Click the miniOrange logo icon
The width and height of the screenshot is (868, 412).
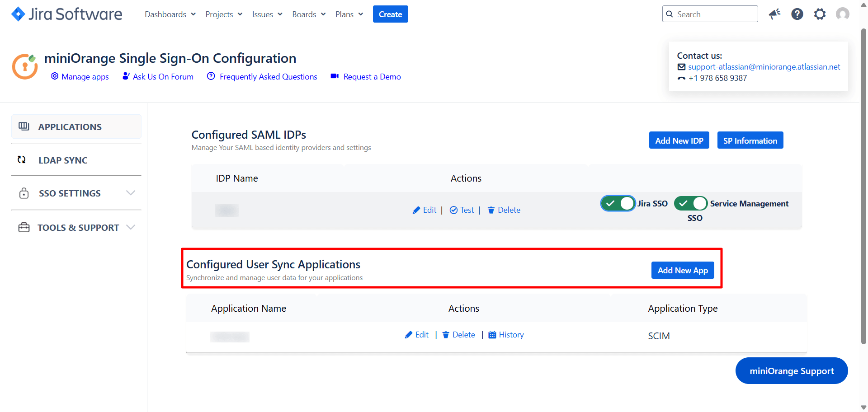coord(25,66)
